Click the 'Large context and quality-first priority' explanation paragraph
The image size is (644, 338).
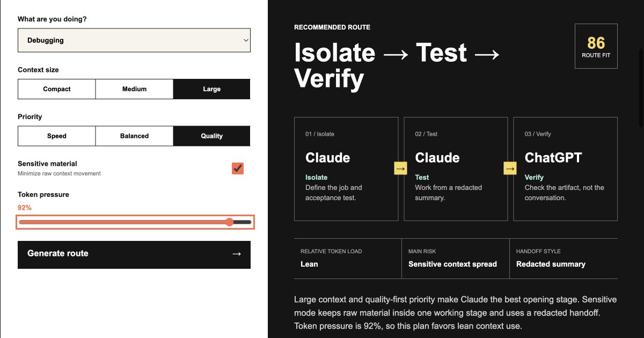pos(455,313)
